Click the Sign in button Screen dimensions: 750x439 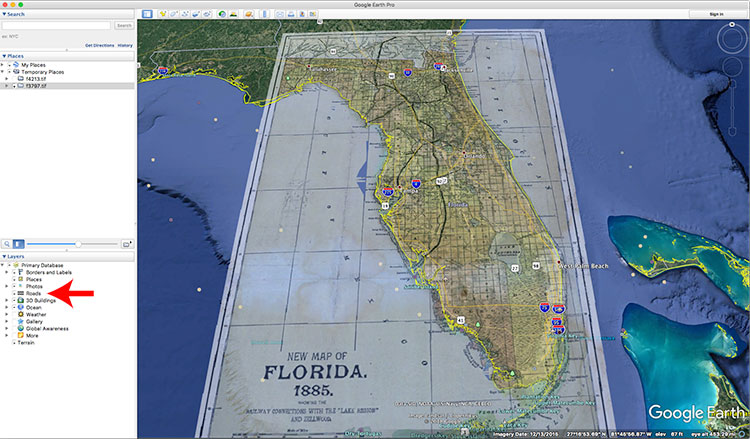716,14
